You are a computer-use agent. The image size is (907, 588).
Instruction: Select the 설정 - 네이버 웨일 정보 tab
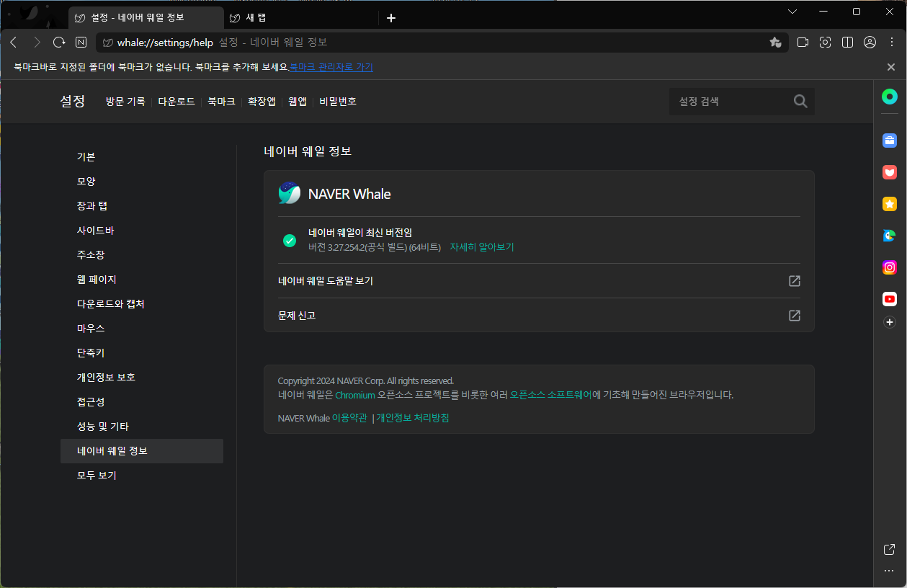point(146,18)
